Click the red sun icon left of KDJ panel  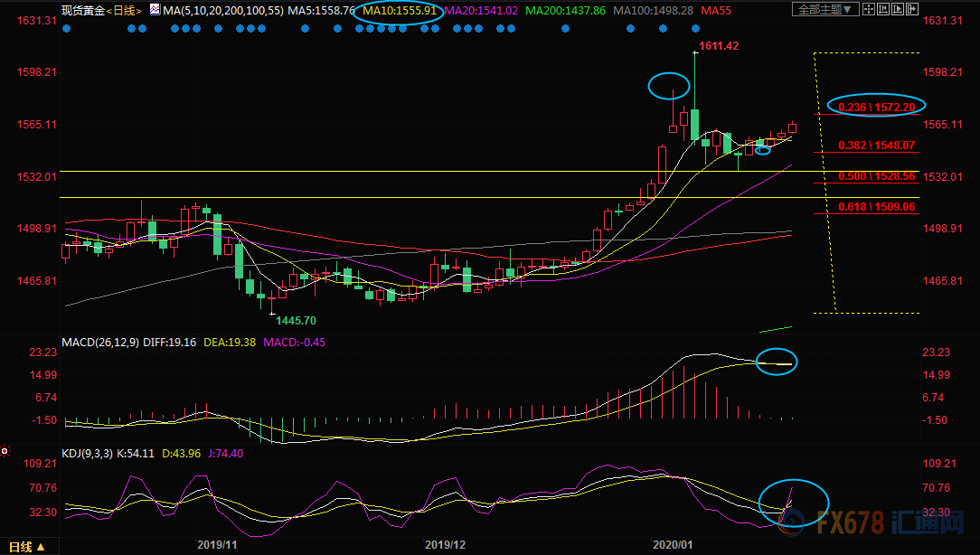(5, 451)
